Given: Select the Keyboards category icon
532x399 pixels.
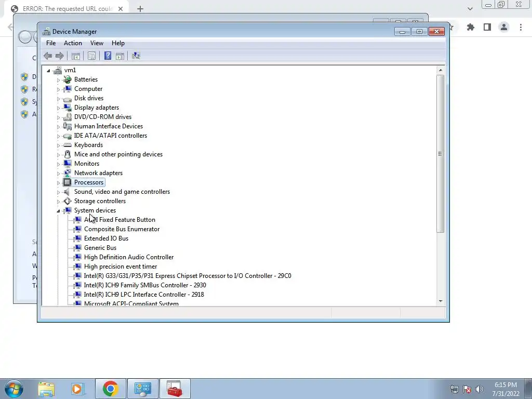Looking at the screenshot, I should [68, 145].
